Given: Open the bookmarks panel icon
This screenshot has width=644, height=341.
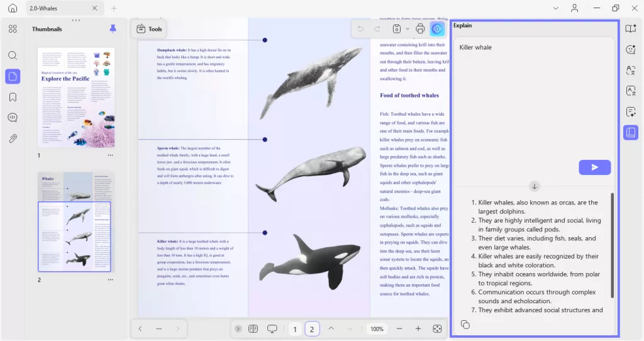Looking at the screenshot, I should coord(13,97).
